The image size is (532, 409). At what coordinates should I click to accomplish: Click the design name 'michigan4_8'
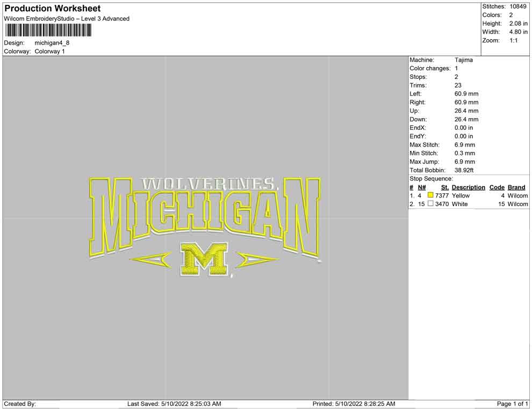(52, 43)
